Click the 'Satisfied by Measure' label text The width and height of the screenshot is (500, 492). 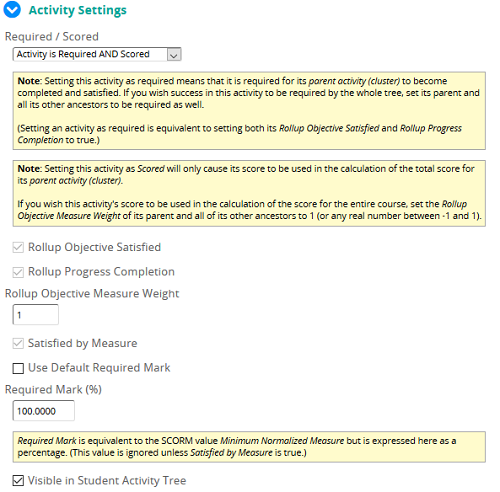83,343
